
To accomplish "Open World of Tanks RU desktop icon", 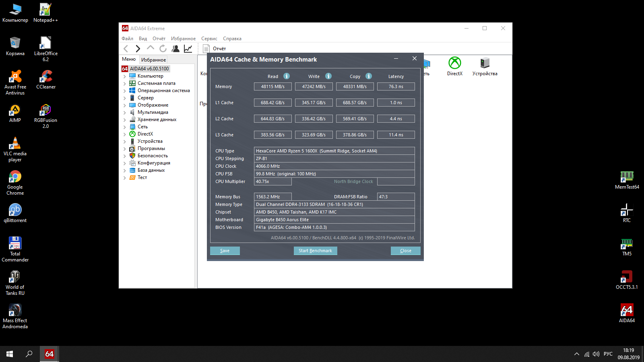I will [x=15, y=282].
